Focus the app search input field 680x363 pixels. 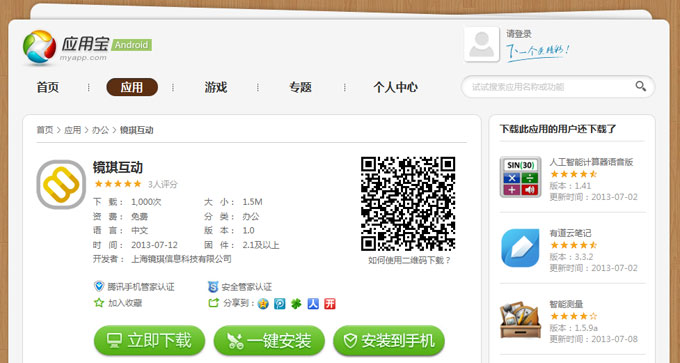pos(551,87)
